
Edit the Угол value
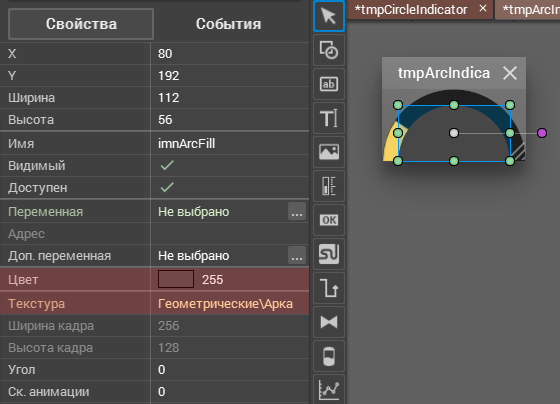pos(230,369)
